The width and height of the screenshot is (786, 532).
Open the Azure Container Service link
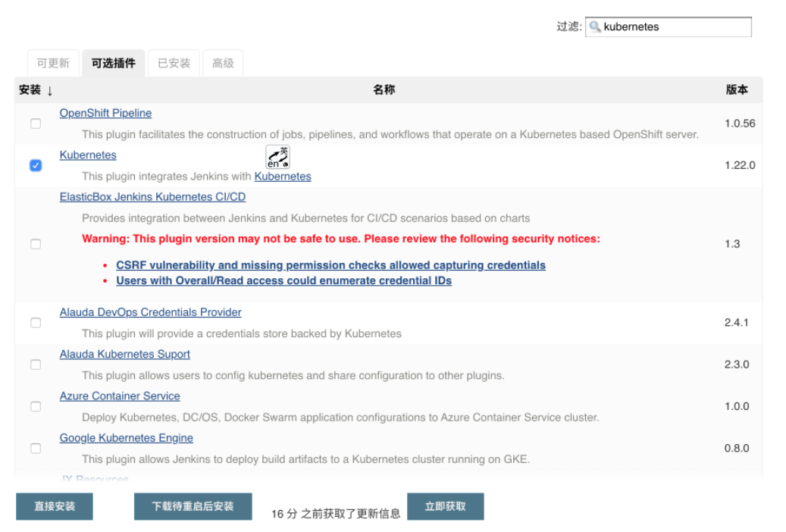click(x=120, y=396)
